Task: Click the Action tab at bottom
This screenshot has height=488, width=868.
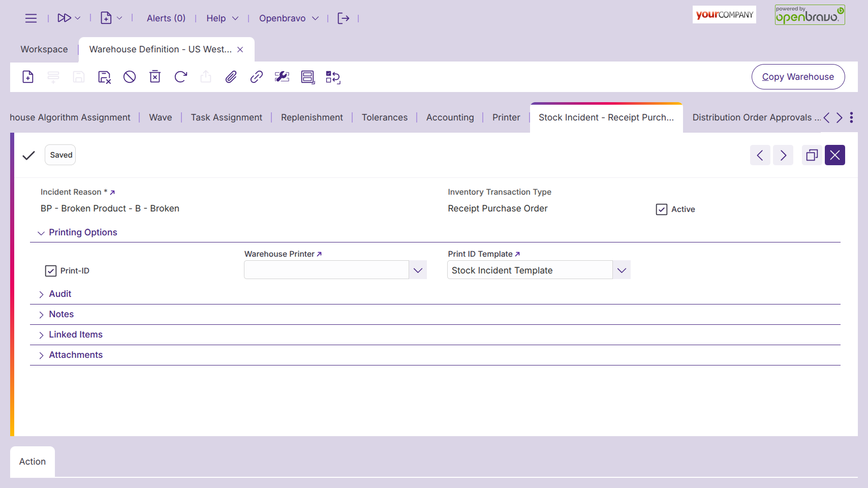Action: tap(33, 462)
